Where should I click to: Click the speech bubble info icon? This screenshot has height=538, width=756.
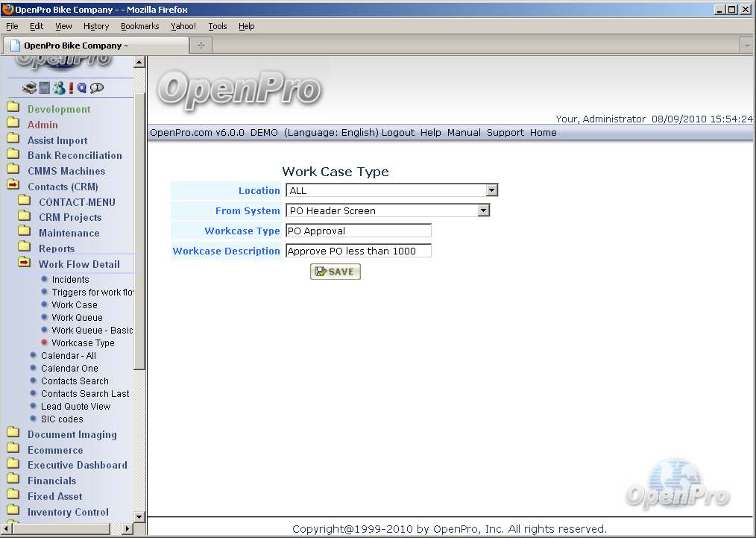click(x=97, y=88)
